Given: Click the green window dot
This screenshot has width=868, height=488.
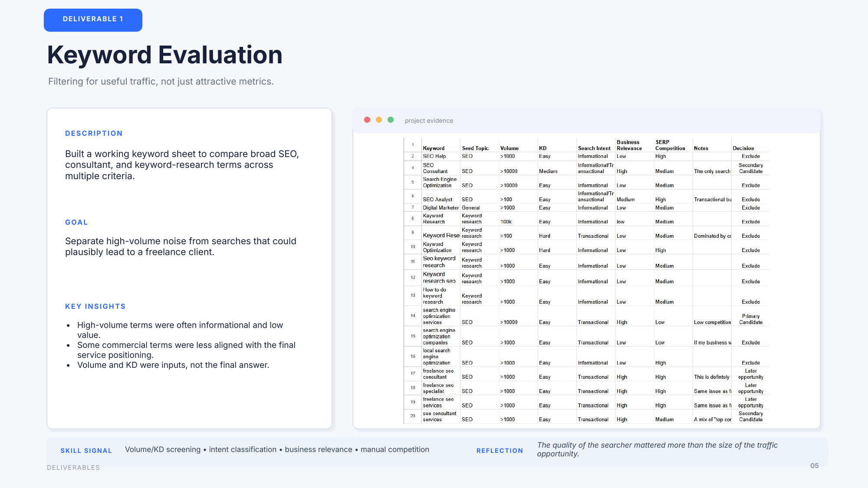Looking at the screenshot, I should (x=391, y=120).
